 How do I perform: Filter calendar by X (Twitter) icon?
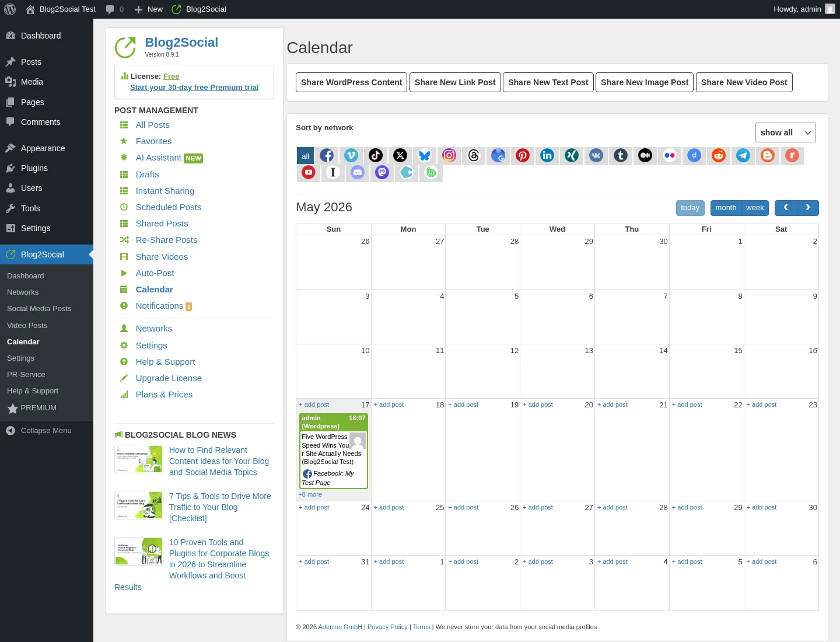(x=400, y=155)
